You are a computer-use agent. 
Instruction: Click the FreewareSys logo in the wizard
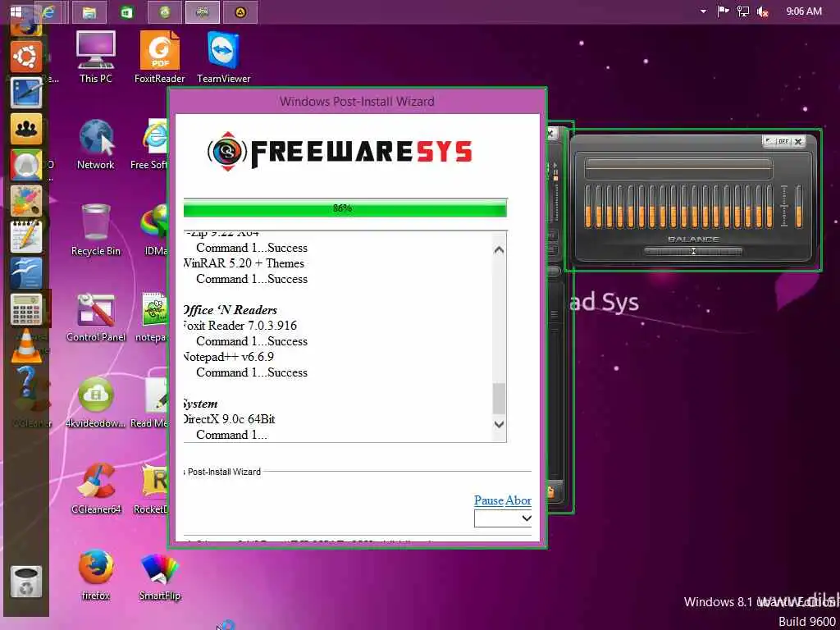[340, 152]
